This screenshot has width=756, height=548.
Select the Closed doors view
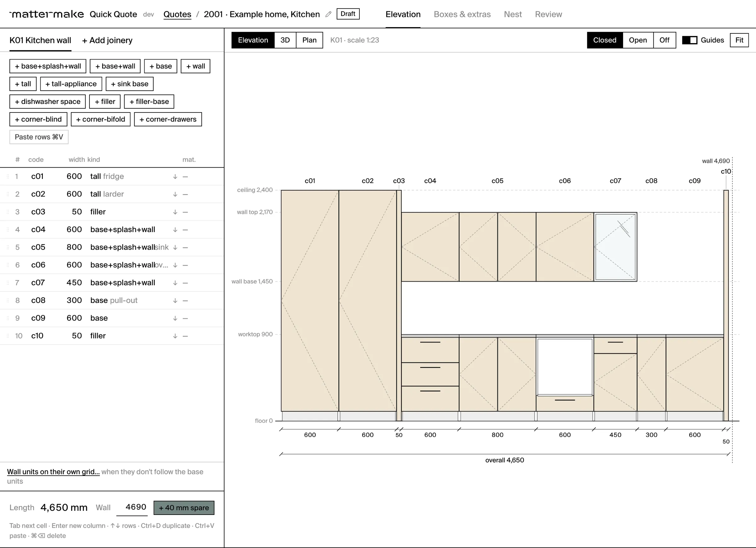(605, 40)
